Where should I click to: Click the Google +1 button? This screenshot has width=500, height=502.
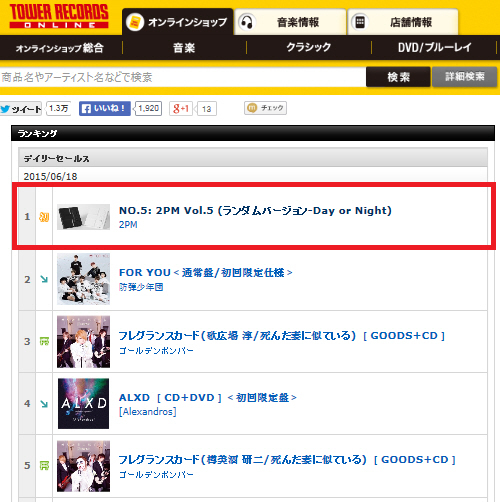point(181,109)
